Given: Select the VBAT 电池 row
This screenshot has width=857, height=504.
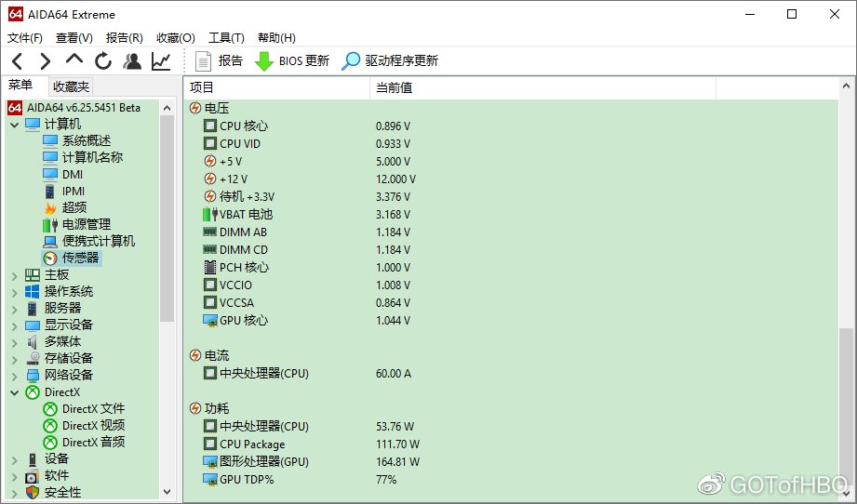Looking at the screenshot, I should 511,215.
